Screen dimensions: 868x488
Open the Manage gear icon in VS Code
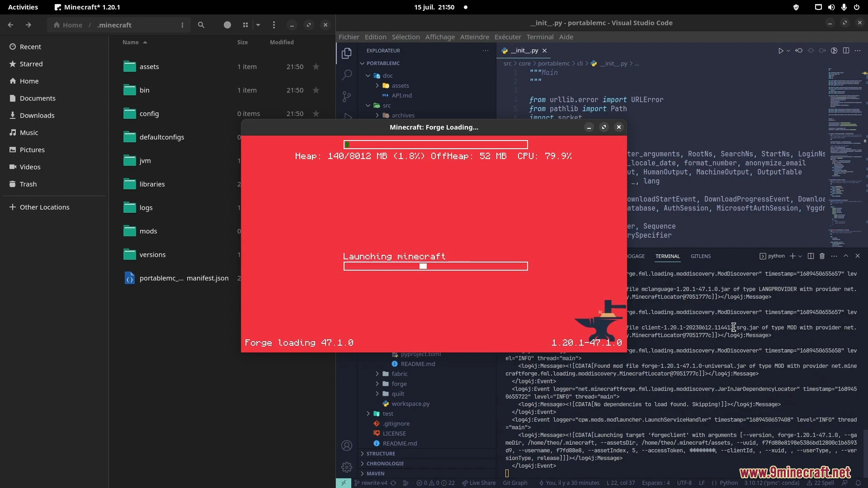click(347, 467)
